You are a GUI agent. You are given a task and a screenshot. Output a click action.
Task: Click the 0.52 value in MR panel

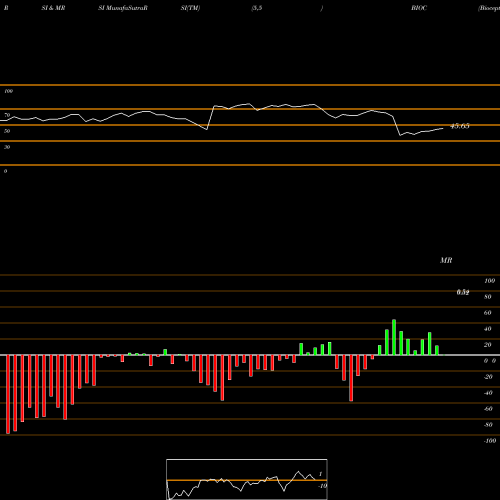(463, 292)
